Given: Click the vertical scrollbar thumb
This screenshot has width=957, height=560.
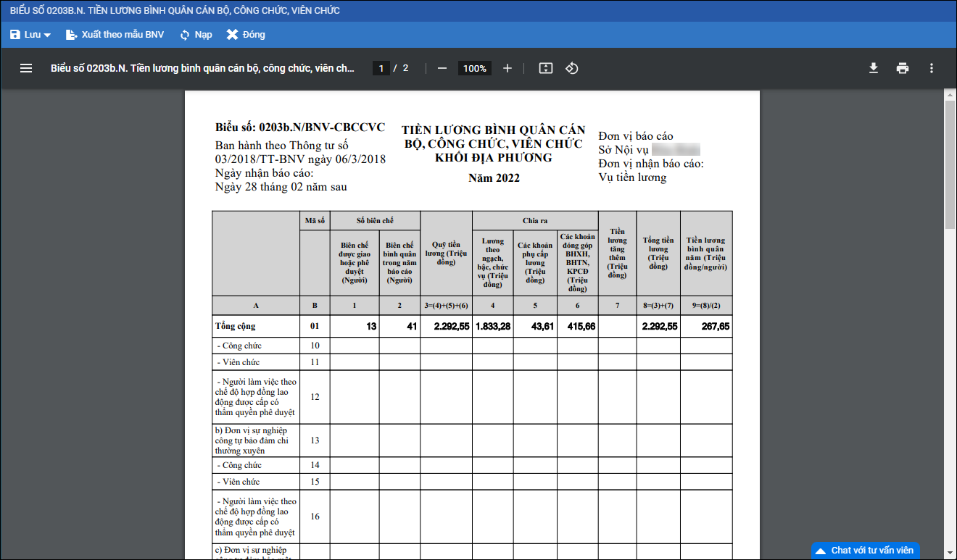Looking at the screenshot, I should coord(950,163).
